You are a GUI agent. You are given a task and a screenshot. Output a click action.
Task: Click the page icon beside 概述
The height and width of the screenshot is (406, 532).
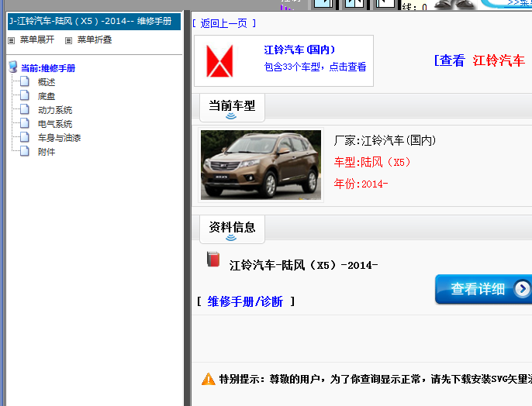(25, 81)
